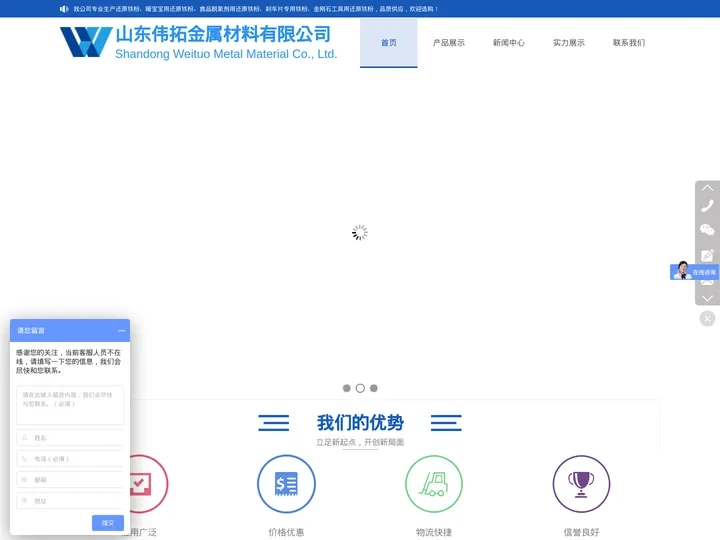Screen dimensions: 720x540
Task: Close the side toolbar with X button
Action: [707, 318]
